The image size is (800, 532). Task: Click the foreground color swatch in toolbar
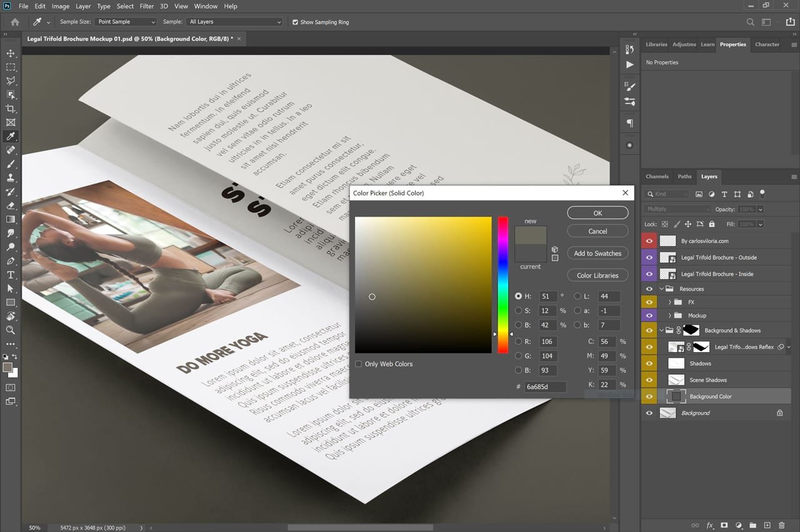(8, 367)
